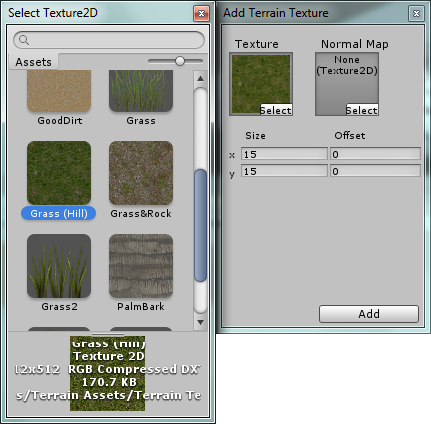This screenshot has width=431, height=424.
Task: Click the asset list scrollbar thumb
Action: (200, 225)
